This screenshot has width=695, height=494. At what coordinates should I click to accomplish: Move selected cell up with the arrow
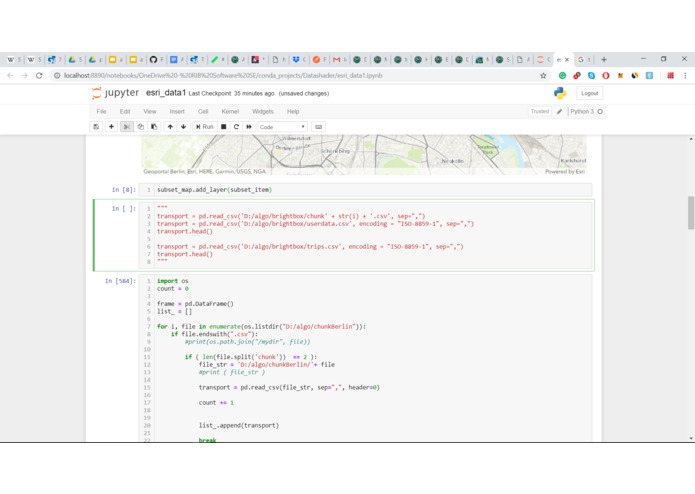pyautogui.click(x=170, y=127)
